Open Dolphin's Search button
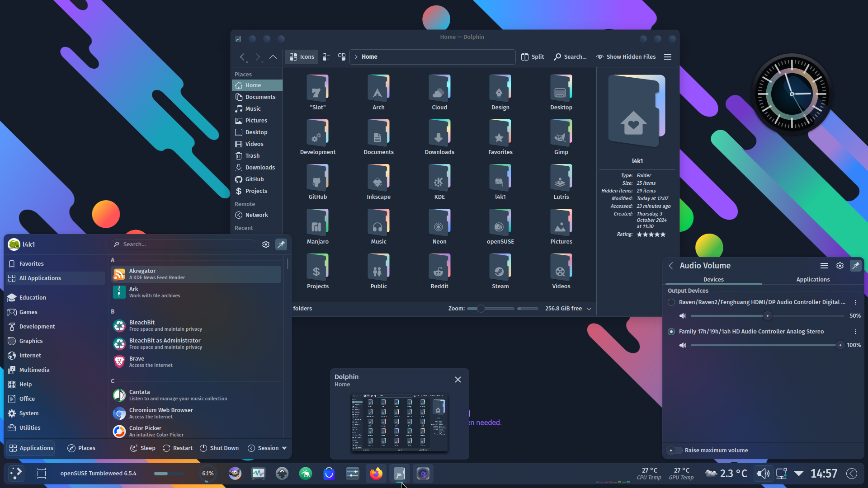Screen dimensions: 868x488 pos(571,57)
